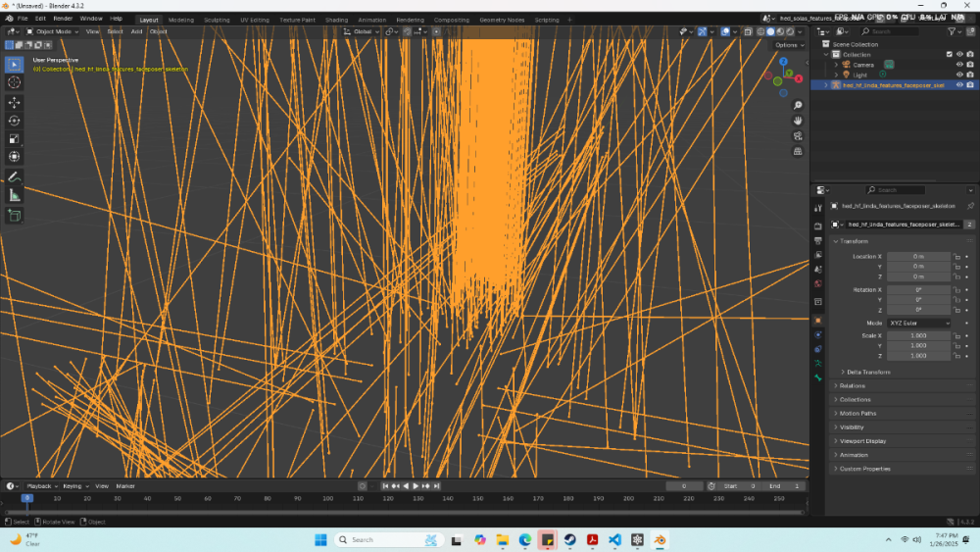Viewport: 980px width, 552px height.
Task: Open the Object Mode dropdown
Action: (x=53, y=31)
